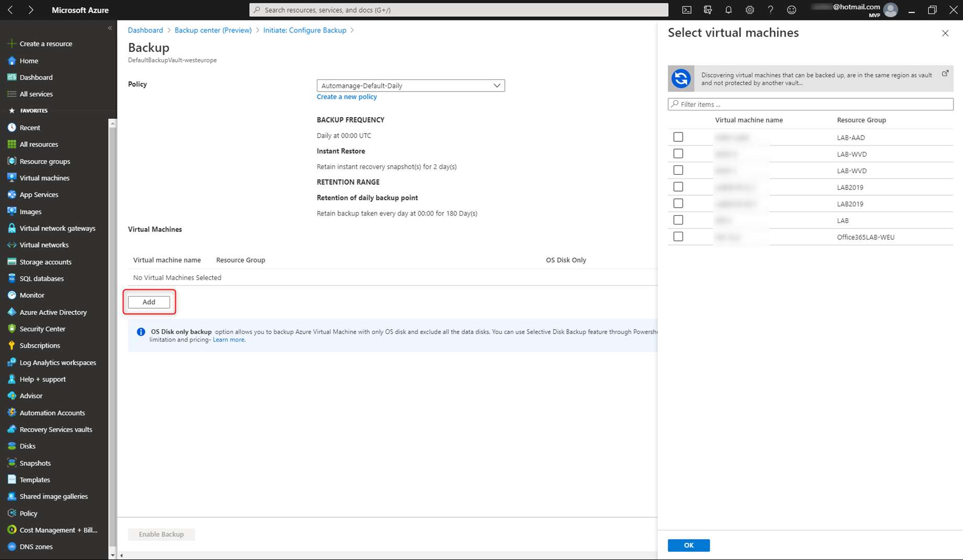Click the Storage accounts icon

(12, 262)
